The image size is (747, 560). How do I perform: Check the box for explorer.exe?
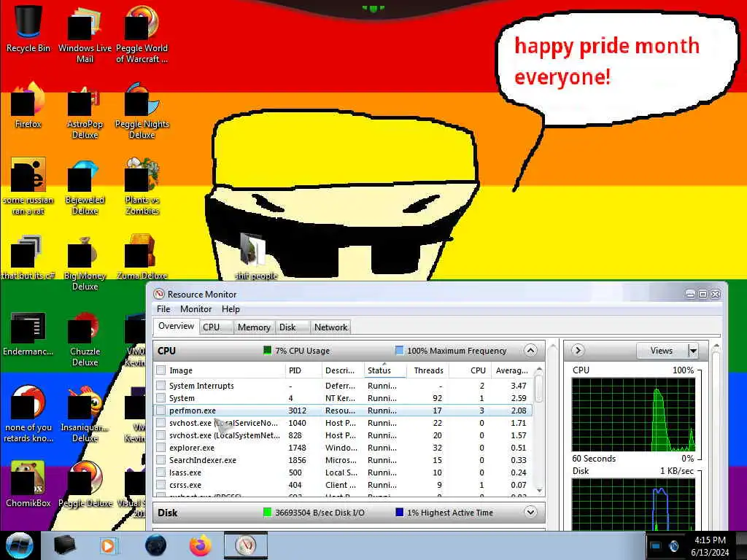click(161, 447)
